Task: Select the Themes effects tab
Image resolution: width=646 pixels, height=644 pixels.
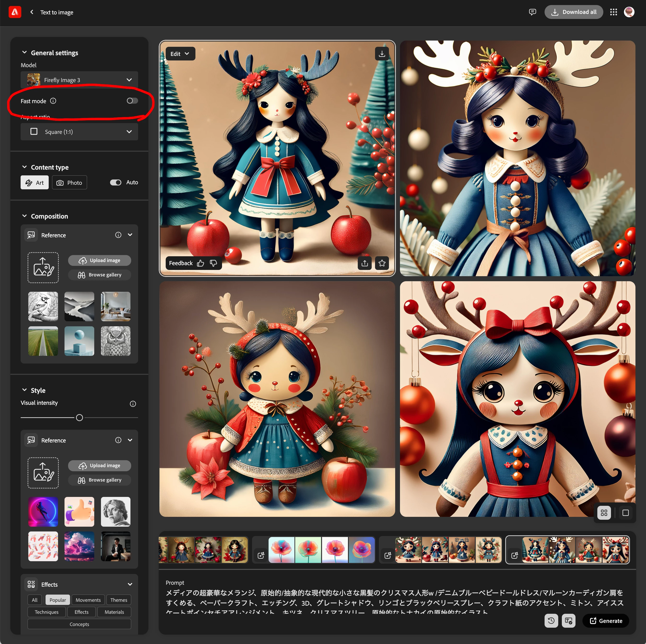Action: (x=119, y=600)
